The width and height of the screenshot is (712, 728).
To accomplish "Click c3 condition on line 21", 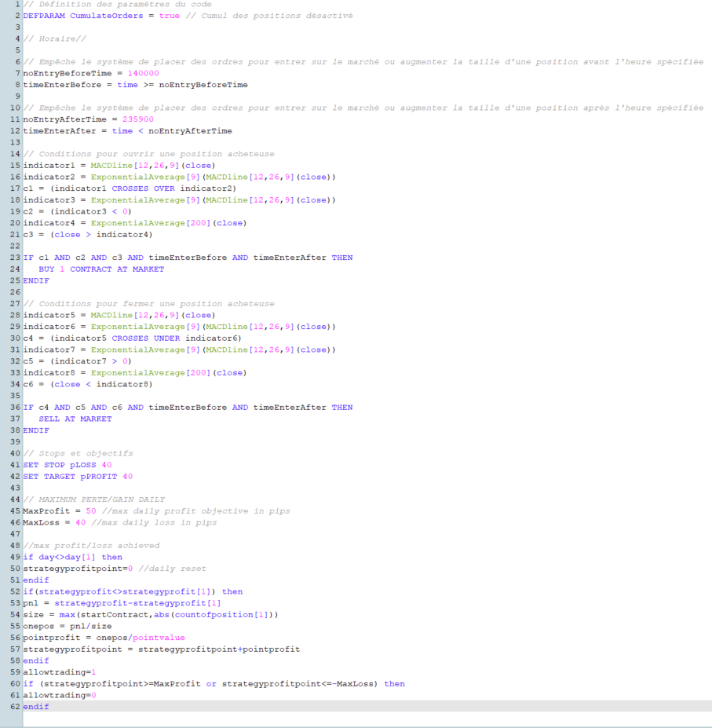I will [x=88, y=235].
